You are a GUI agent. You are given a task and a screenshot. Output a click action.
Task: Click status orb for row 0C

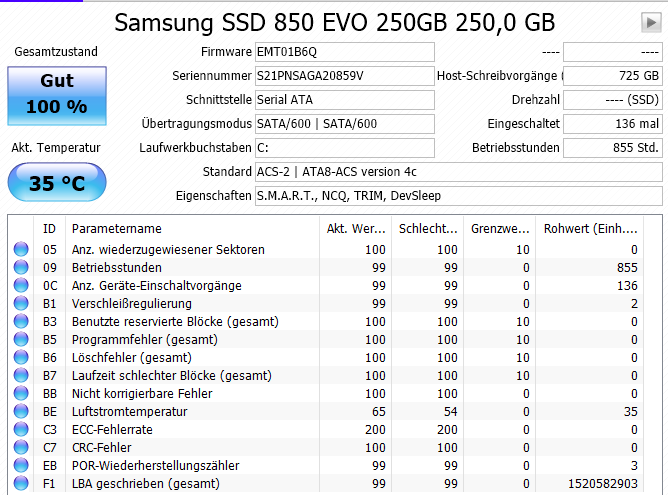21,285
